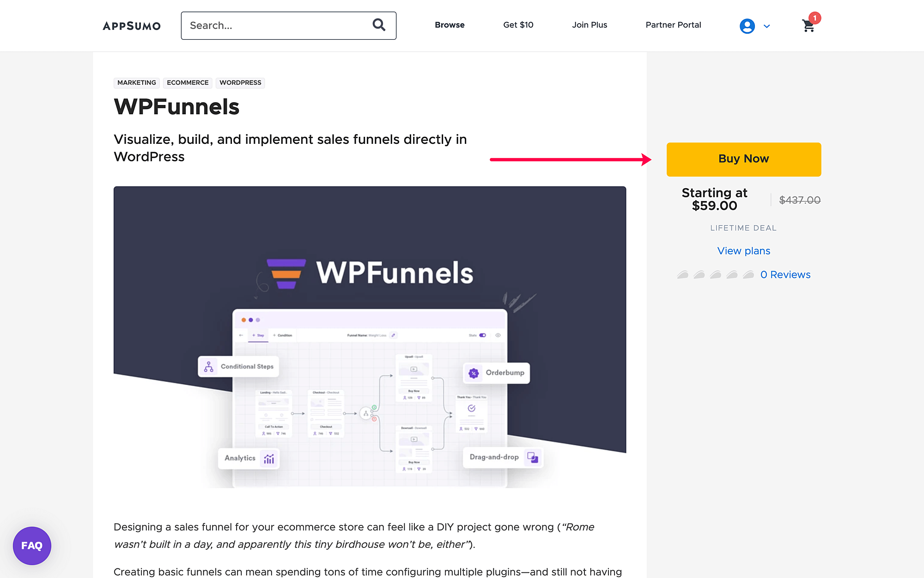
Task: Click the WPFunnels page title
Action: [176, 107]
